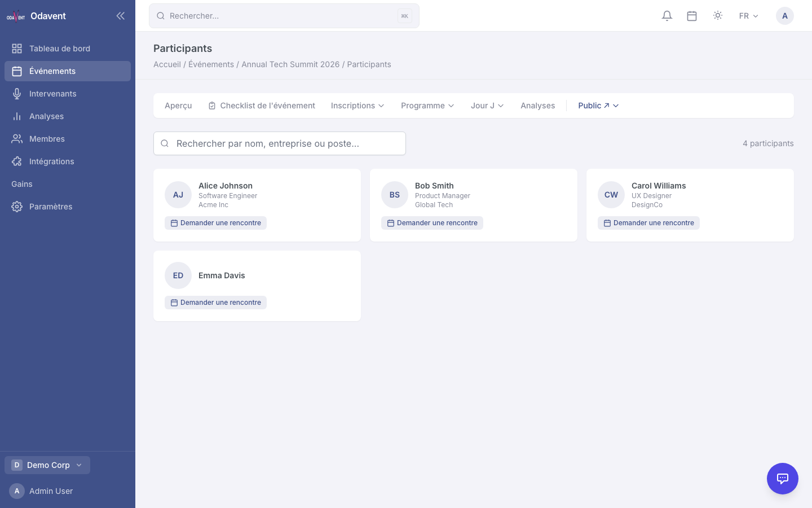Click the ED avatar for Emma Davis
Image resolution: width=812 pixels, height=508 pixels.
(x=178, y=275)
